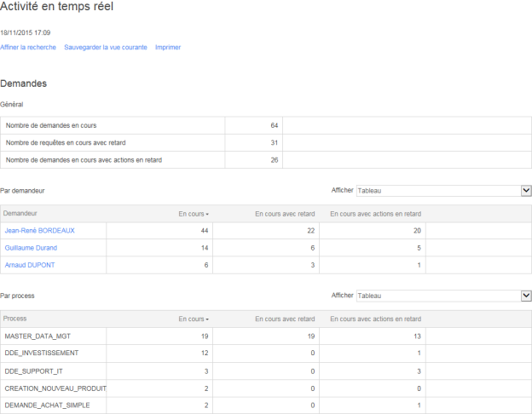Print the page with Imprimer

(168, 47)
